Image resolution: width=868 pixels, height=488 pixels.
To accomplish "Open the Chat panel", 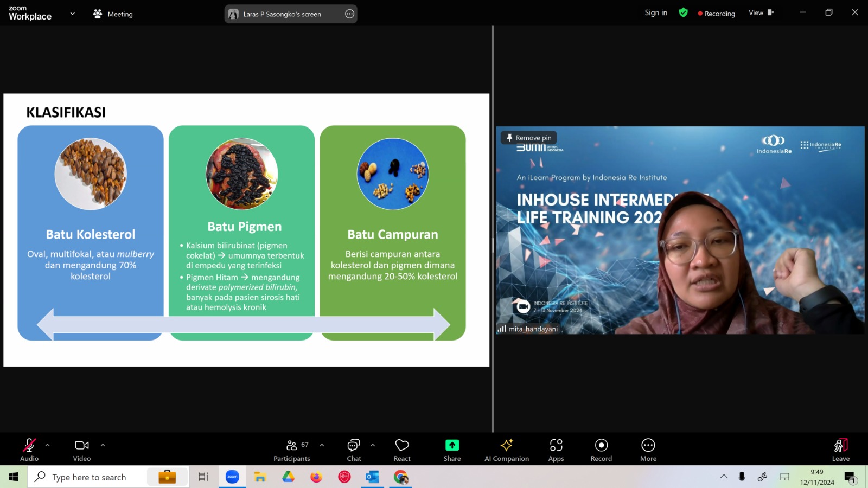I will click(354, 450).
